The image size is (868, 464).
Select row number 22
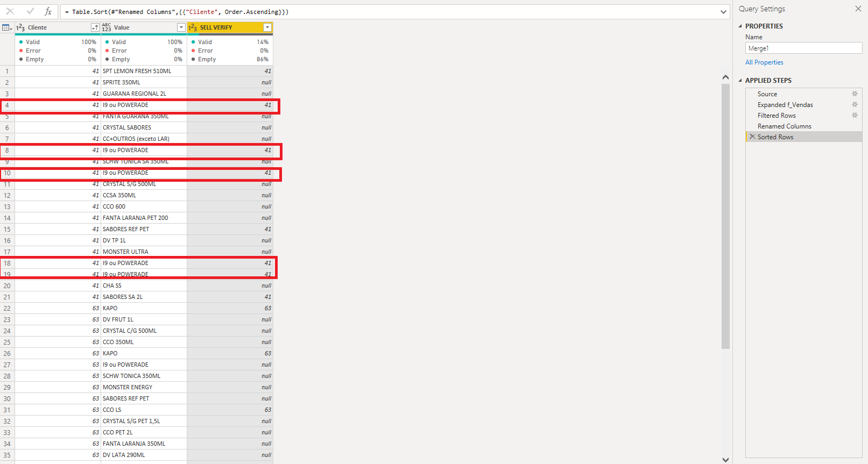click(x=7, y=308)
